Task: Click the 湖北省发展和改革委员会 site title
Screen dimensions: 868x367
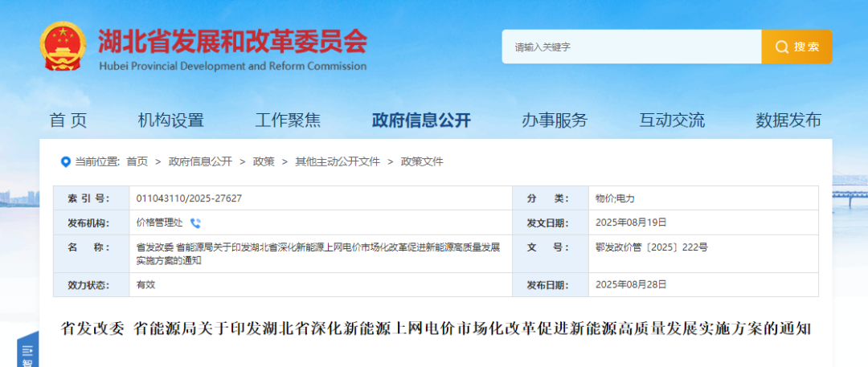Action: point(232,40)
